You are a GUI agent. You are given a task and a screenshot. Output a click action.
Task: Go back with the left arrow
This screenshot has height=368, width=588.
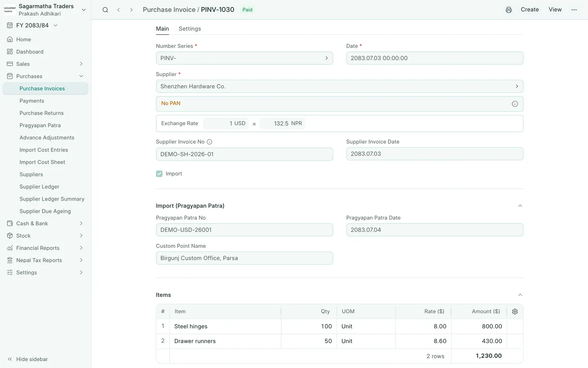pos(118,10)
